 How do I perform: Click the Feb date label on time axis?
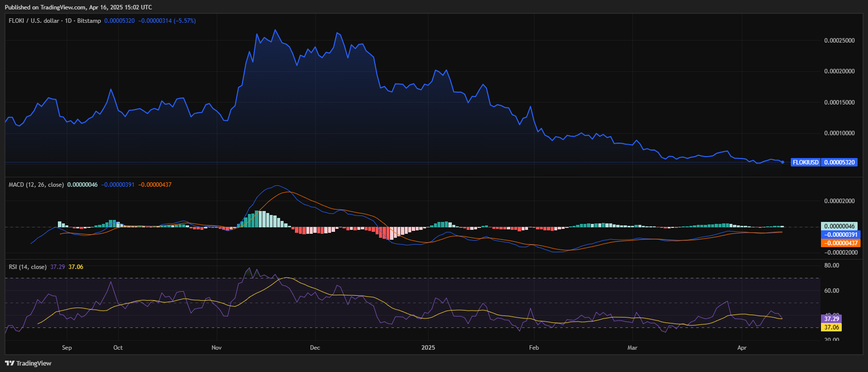point(533,348)
